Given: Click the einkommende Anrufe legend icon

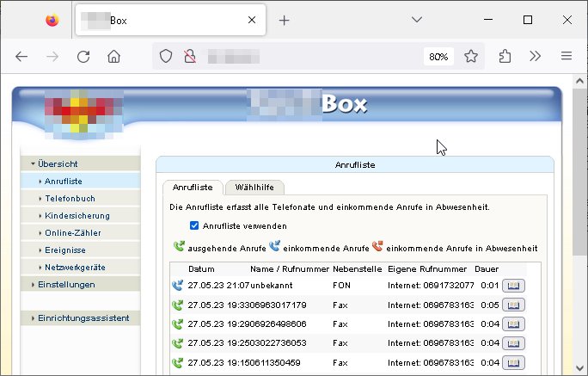Looking at the screenshot, I should pos(275,247).
